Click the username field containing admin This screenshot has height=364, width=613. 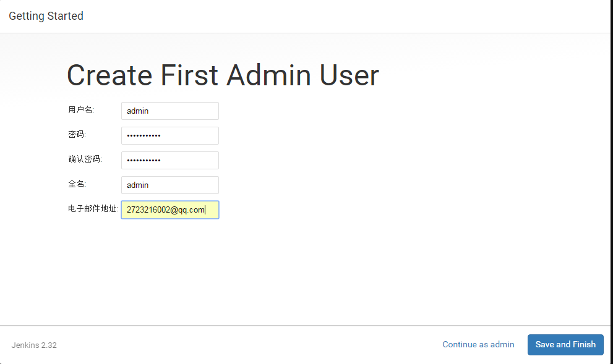tap(169, 111)
